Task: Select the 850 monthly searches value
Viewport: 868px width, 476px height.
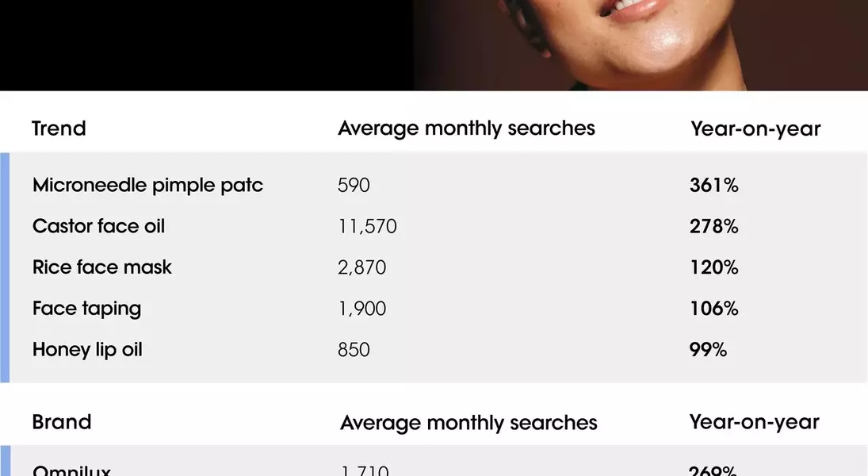Action: point(354,349)
